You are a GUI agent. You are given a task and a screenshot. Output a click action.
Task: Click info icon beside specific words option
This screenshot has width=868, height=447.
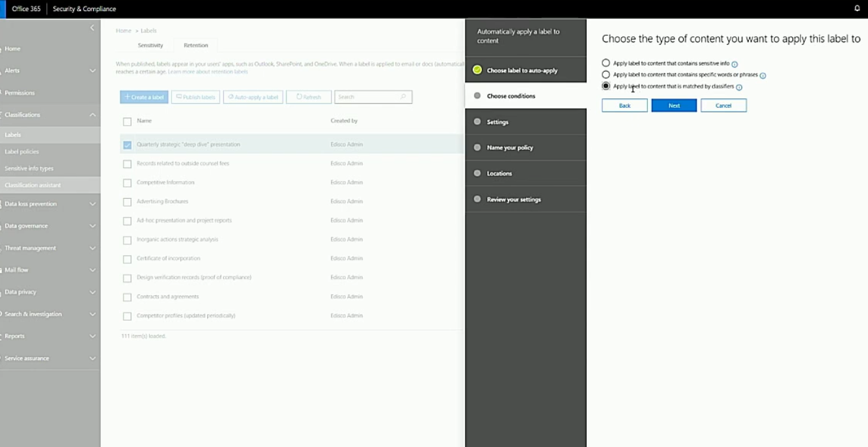click(x=763, y=76)
